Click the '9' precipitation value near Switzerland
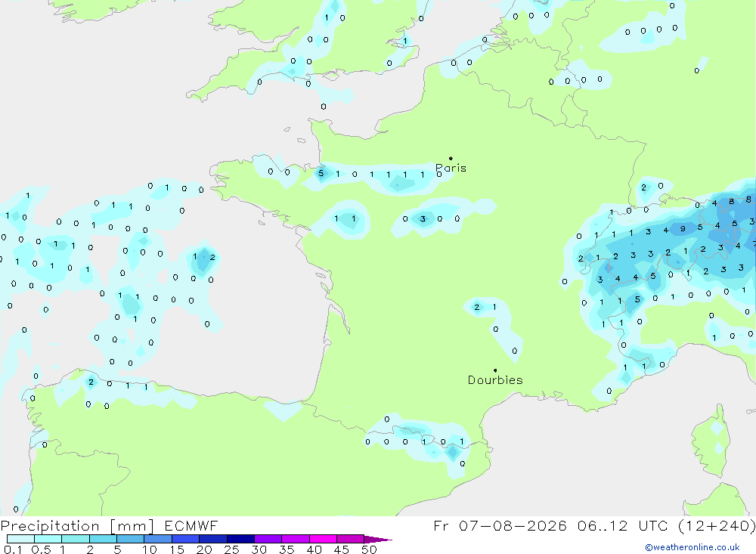The image size is (756, 554). click(683, 229)
